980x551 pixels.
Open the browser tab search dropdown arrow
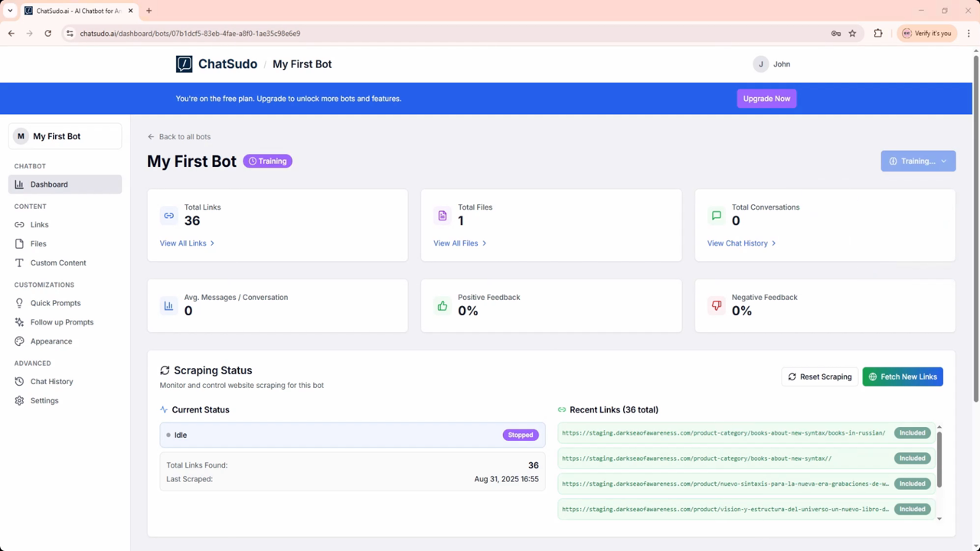pyautogui.click(x=10, y=11)
